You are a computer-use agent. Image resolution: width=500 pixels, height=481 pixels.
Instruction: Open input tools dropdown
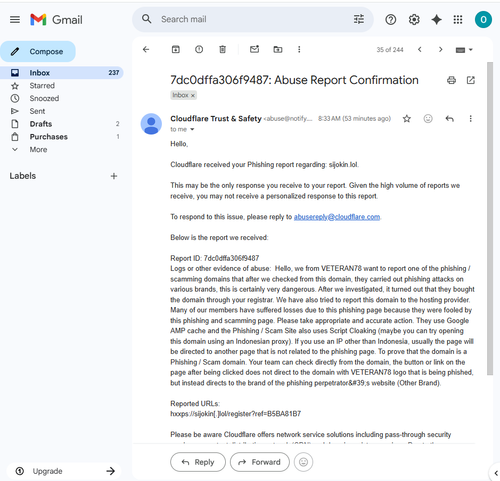coord(464,50)
